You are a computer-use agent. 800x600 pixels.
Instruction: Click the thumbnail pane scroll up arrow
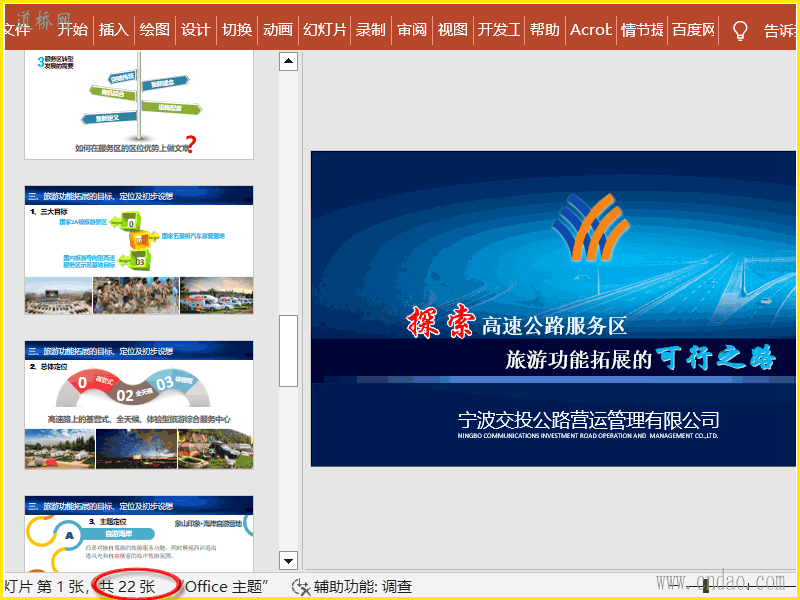(288, 61)
